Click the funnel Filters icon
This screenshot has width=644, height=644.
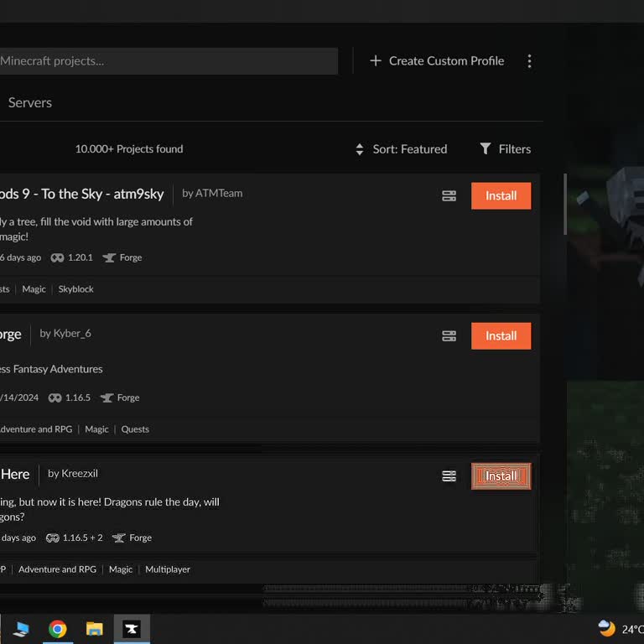485,148
